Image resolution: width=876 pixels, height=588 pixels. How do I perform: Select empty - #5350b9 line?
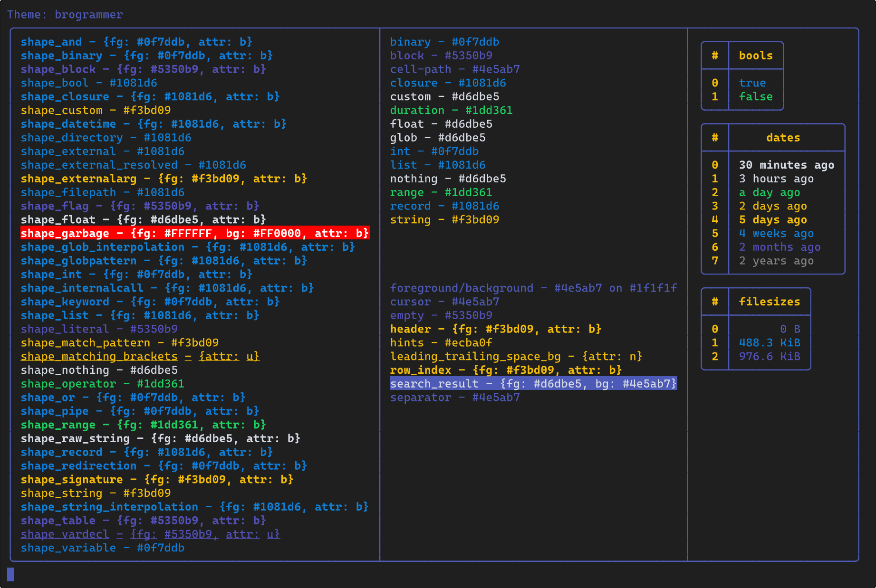click(x=441, y=315)
